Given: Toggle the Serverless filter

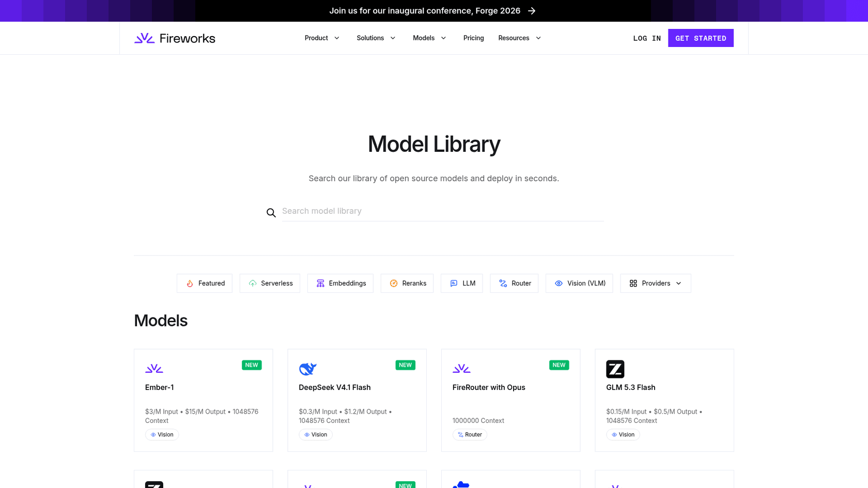Looking at the screenshot, I should pos(270,284).
